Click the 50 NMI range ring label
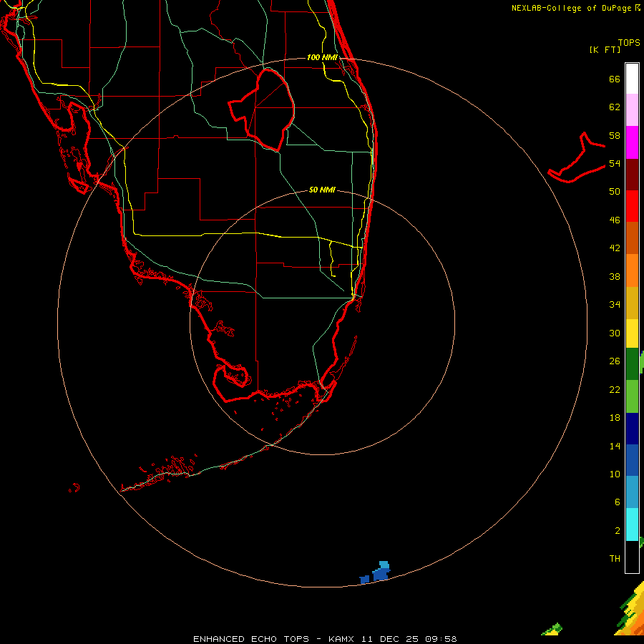 pos(322,190)
